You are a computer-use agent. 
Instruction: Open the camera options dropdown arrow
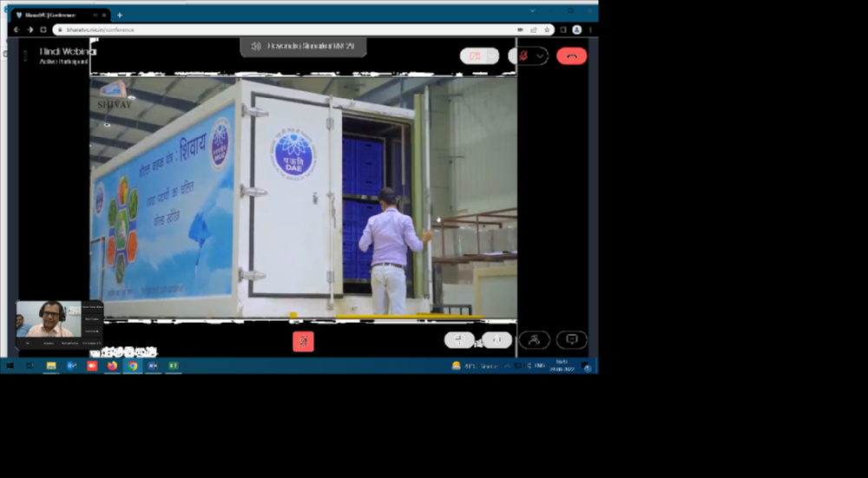click(x=492, y=56)
